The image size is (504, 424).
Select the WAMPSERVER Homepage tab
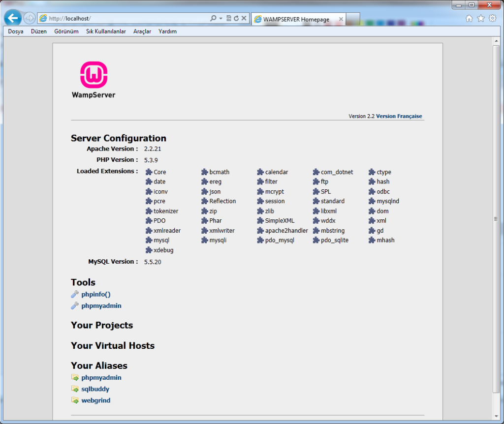point(295,19)
